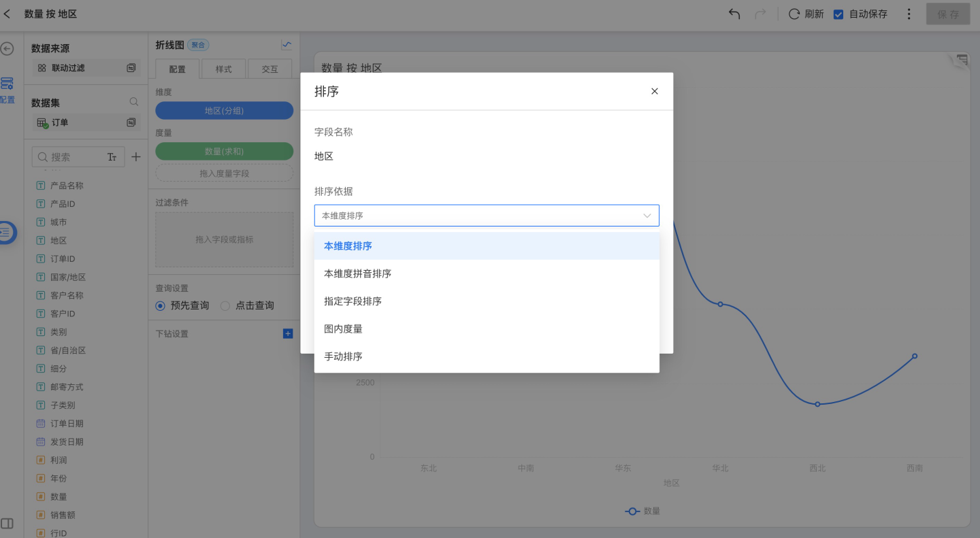Click the line chart type icon
Viewport: 980px width, 538px height.
[x=287, y=45]
